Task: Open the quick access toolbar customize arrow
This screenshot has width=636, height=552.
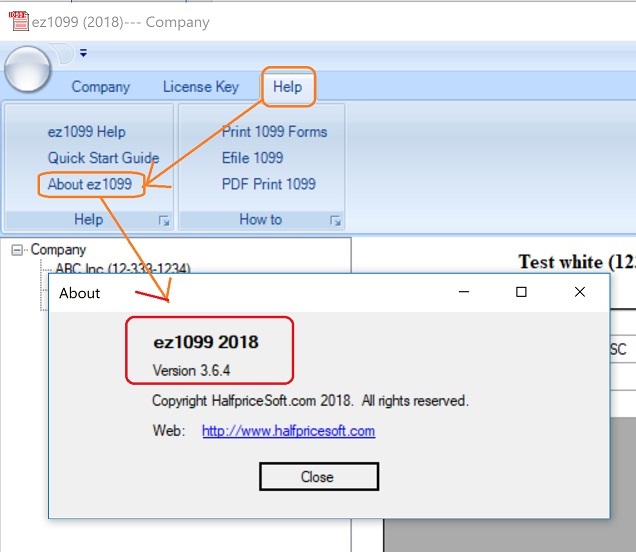Action: pos(83,53)
